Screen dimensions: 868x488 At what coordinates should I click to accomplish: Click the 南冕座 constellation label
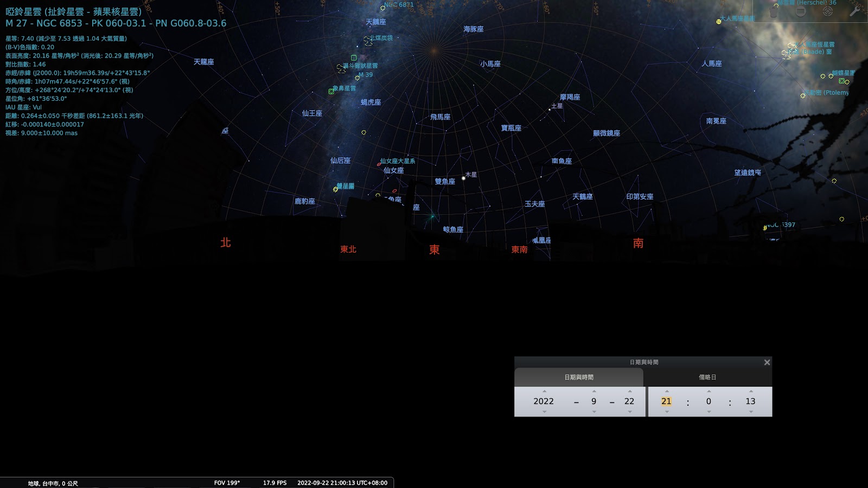[x=716, y=121]
